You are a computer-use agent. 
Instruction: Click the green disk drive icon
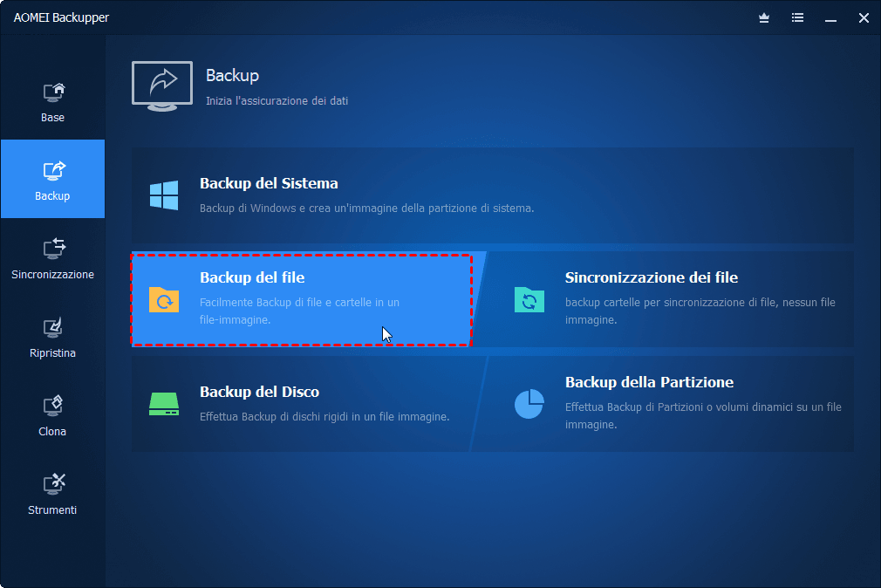tap(164, 404)
